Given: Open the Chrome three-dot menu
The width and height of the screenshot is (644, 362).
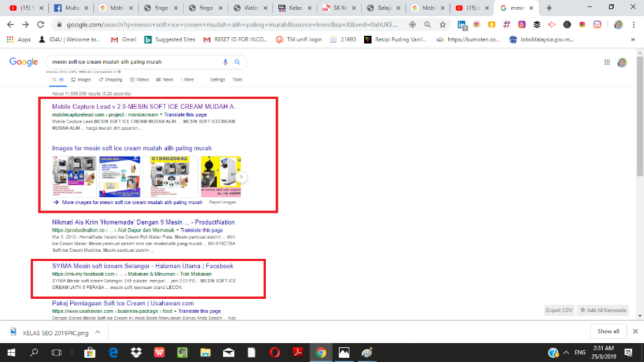Looking at the screenshot, I should click(633, 25).
